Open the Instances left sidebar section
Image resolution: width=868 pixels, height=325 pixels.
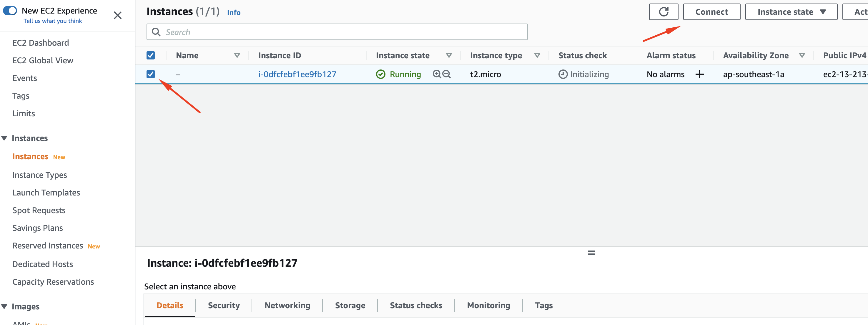(30, 137)
